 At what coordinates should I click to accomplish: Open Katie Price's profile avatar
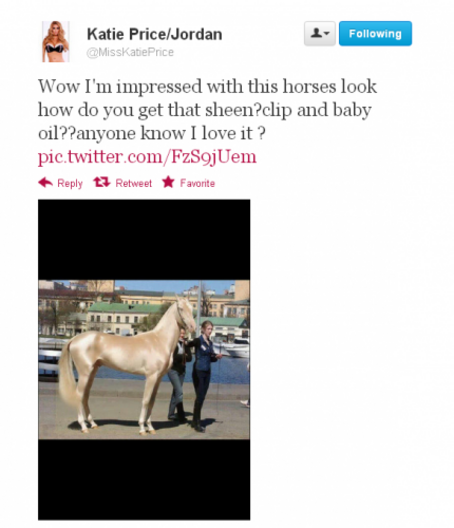point(56,41)
